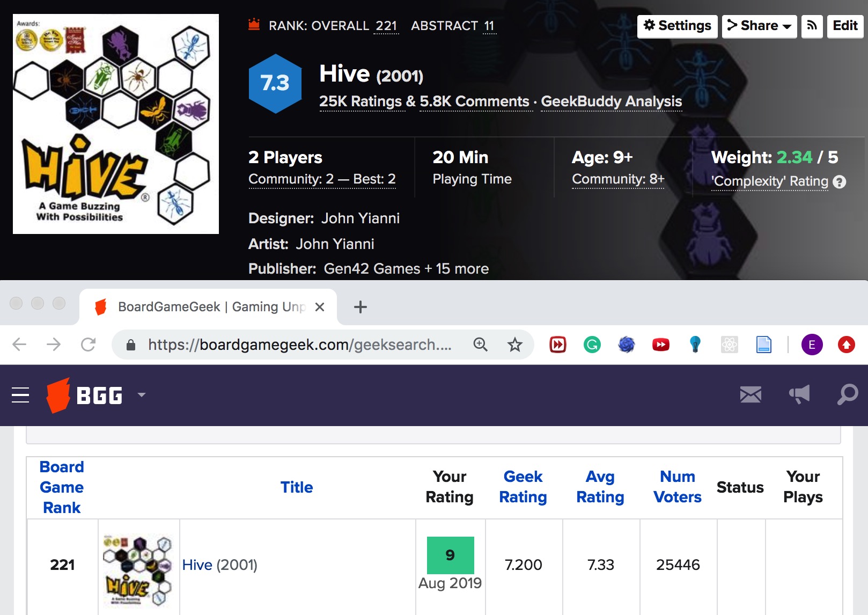Open BGG notifications megaphone icon

799,395
